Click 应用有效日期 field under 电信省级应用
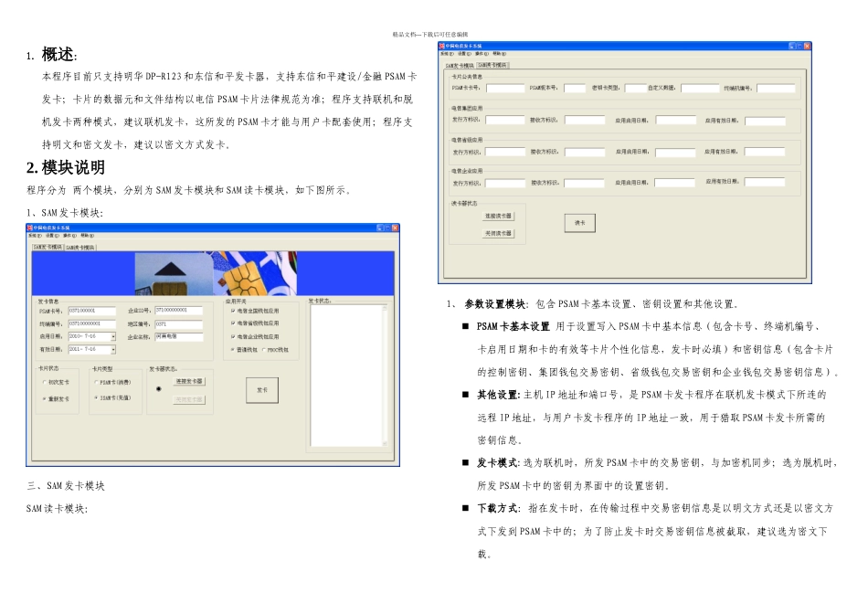Image resolution: width=868 pixels, height=614 pixels. pyautogui.click(x=765, y=151)
